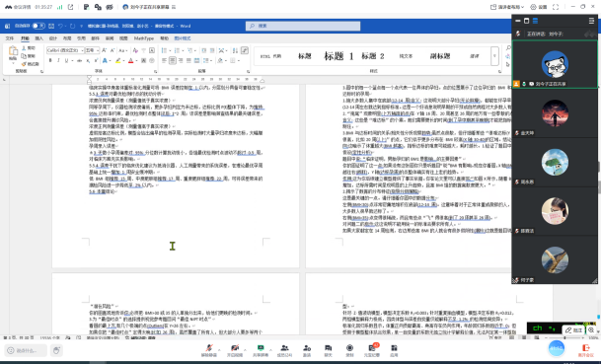Toggle bold formatting
Image resolution: width=601 pixels, height=364 pixels.
50,60
